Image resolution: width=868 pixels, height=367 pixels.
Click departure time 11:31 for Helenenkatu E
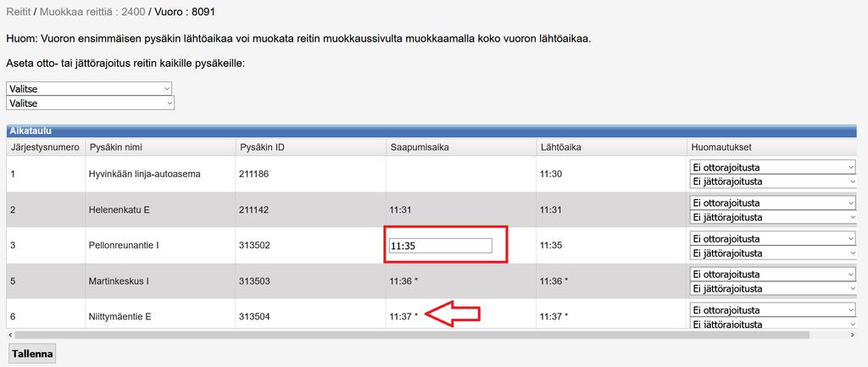tap(551, 210)
